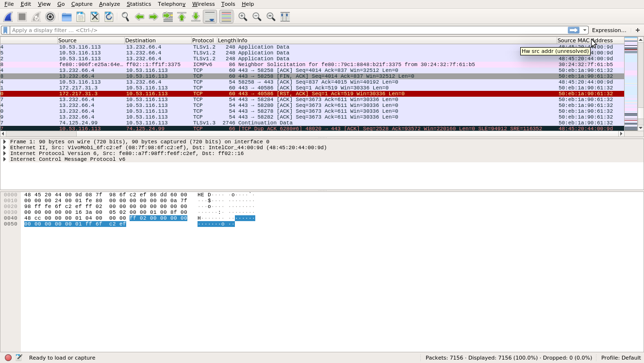The height and width of the screenshot is (363, 644).
Task: Sort by Protocol column header
Action: (x=204, y=40)
